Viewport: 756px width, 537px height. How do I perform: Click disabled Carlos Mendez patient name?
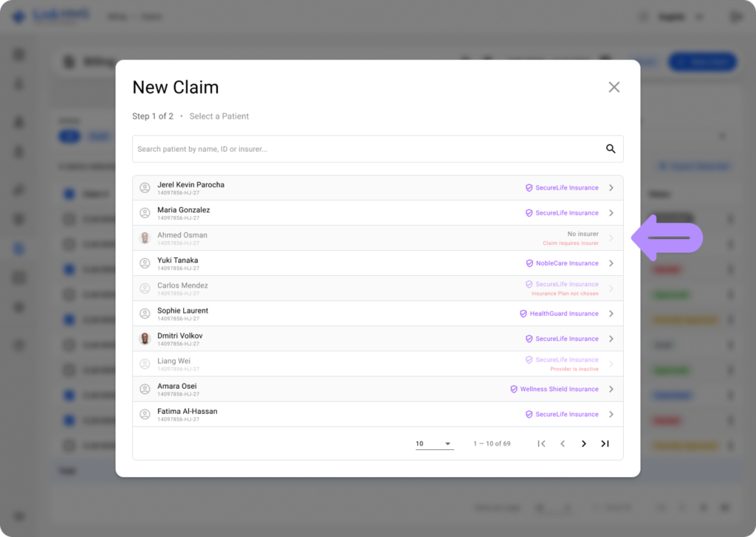point(183,285)
